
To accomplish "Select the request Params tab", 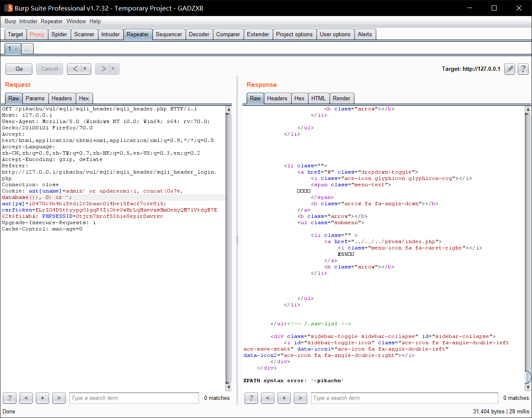I will [35, 98].
